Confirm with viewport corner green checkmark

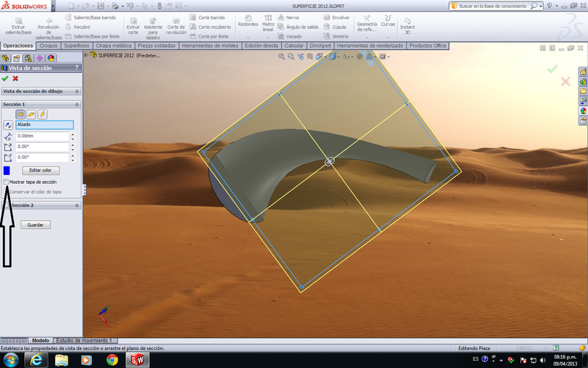[x=552, y=68]
